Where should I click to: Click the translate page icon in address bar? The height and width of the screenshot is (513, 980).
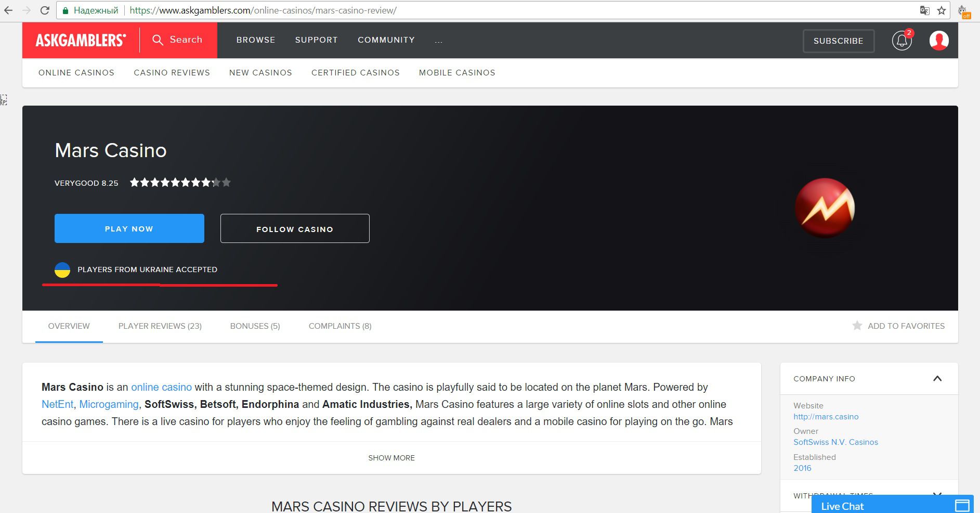pyautogui.click(x=924, y=10)
